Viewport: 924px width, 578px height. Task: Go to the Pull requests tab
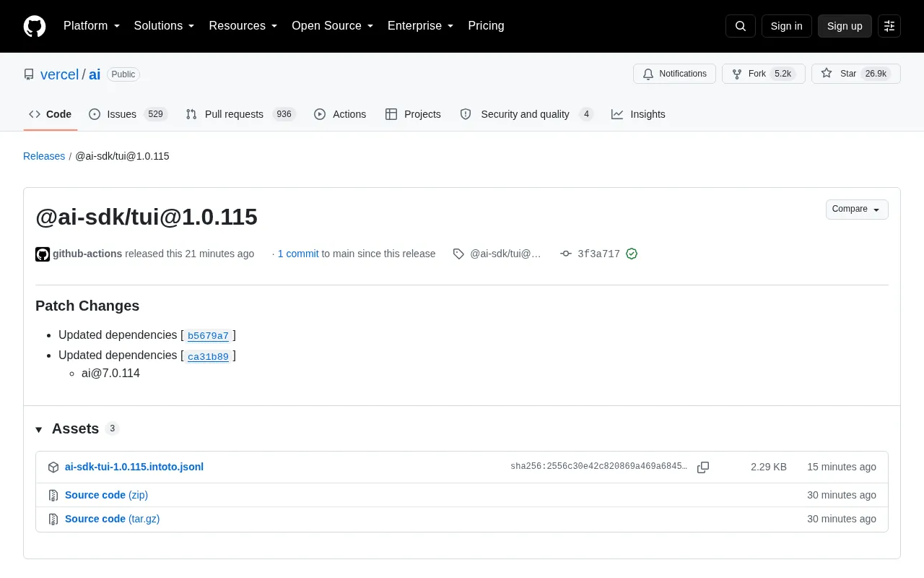(x=240, y=114)
